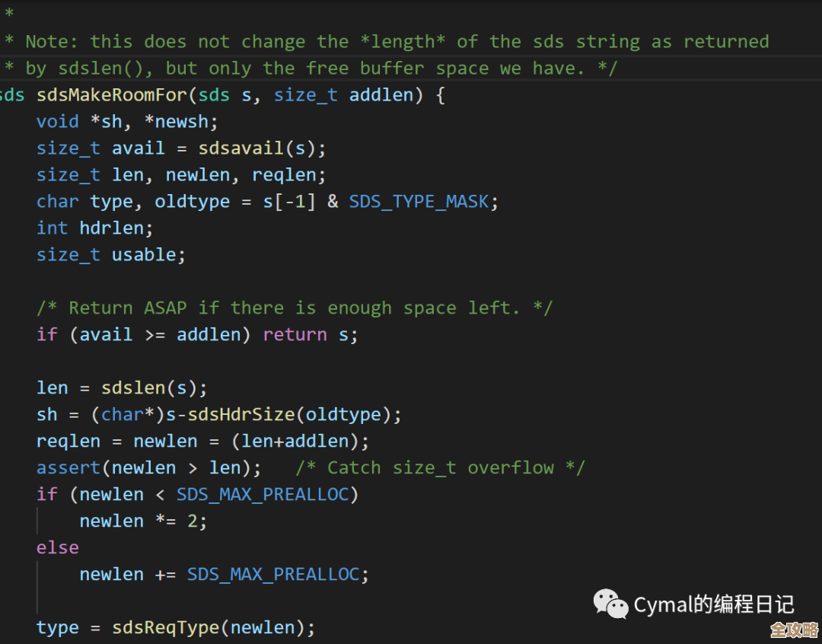This screenshot has width=822, height=644.
Task: Click the assert statement keyword
Action: (68, 468)
